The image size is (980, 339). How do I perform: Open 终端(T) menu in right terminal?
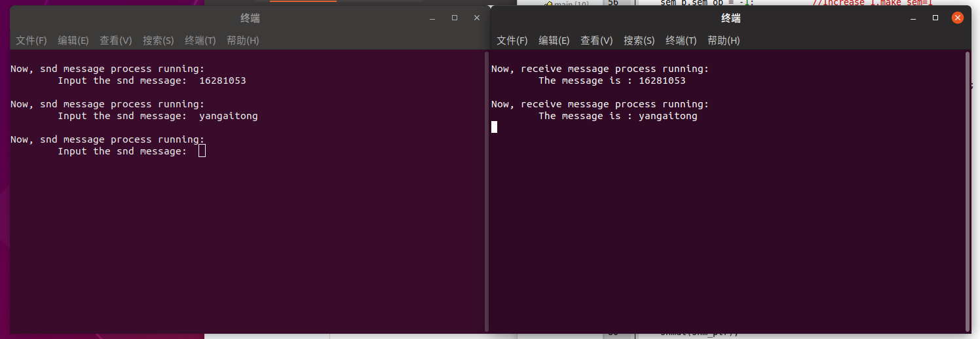coord(681,41)
